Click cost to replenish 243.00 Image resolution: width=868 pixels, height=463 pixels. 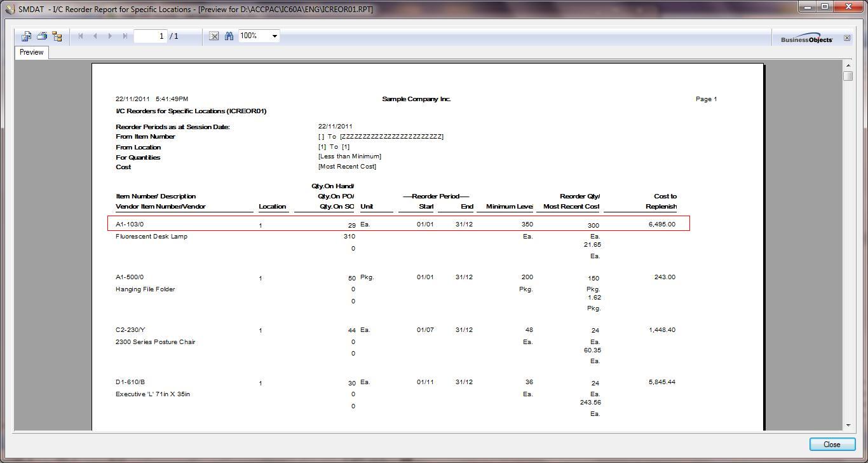coord(665,277)
